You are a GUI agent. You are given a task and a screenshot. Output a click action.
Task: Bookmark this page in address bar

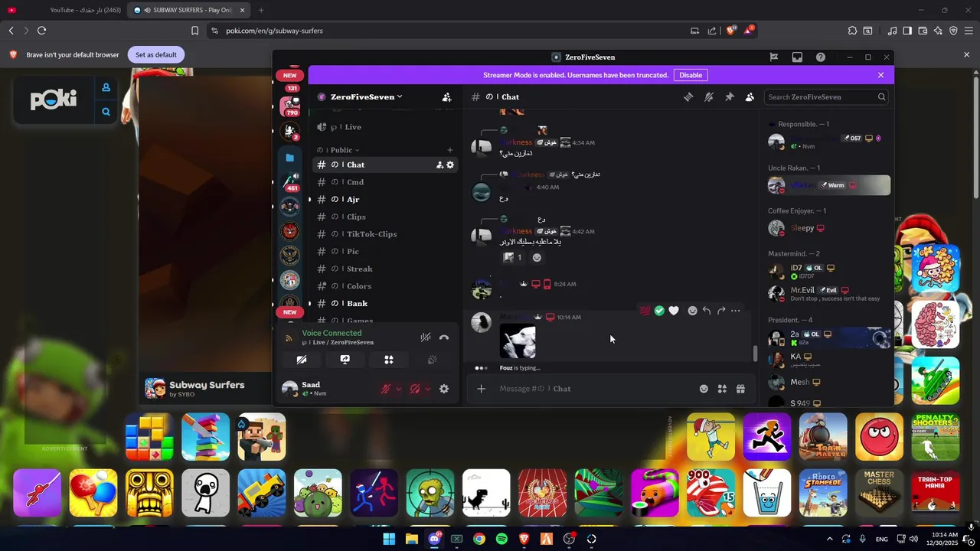[194, 31]
